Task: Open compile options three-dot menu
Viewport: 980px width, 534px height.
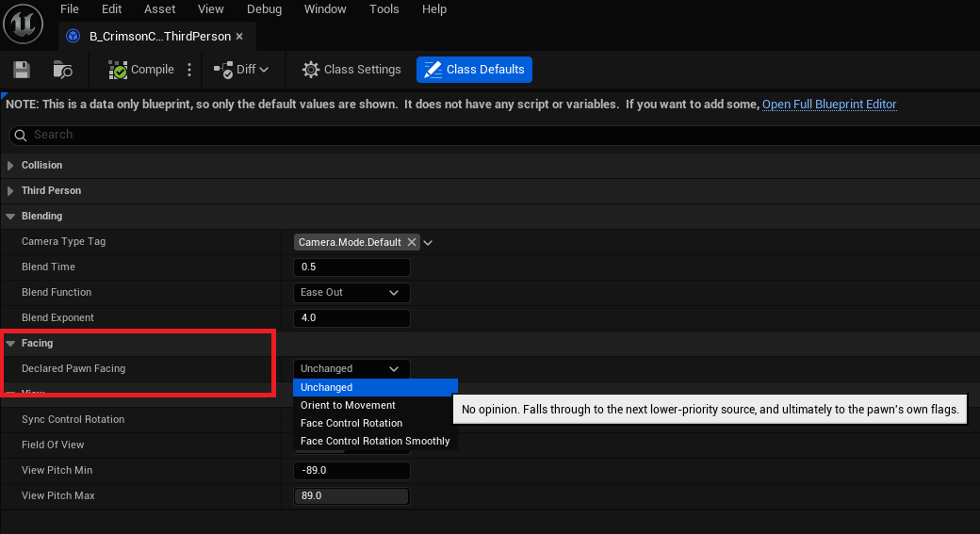Action: pos(189,70)
